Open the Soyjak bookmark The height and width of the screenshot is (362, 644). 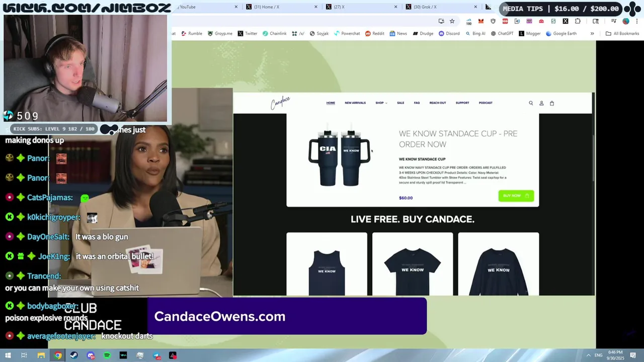[x=319, y=34]
